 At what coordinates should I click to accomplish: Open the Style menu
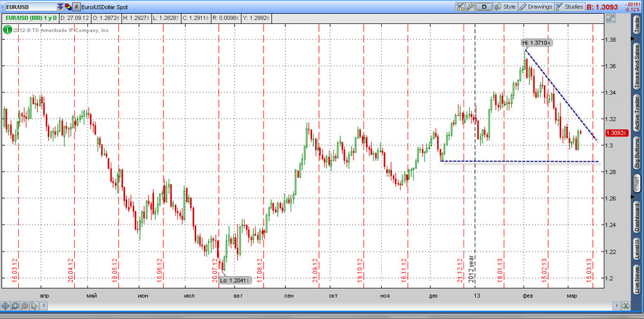(505, 7)
